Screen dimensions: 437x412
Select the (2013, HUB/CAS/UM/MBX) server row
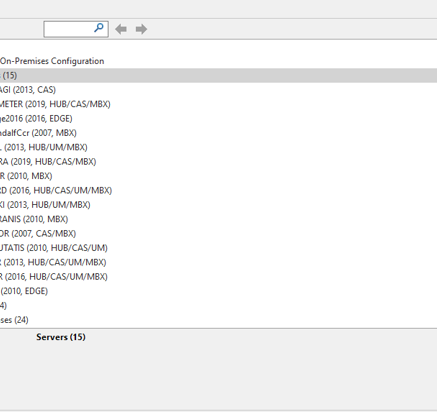point(53,262)
